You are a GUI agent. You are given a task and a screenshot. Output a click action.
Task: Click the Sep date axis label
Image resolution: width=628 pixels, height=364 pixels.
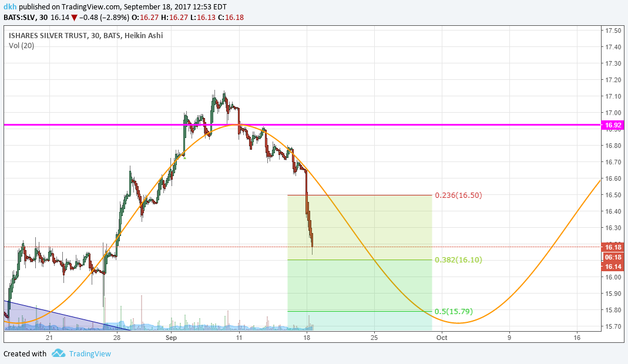171,338
